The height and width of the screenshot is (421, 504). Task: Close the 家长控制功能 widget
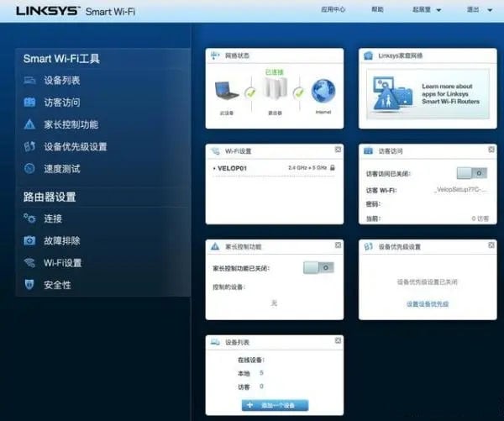[338, 245]
